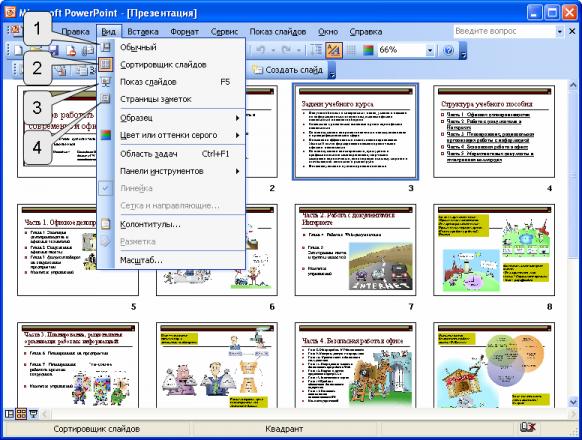
Task: Click the Вид menu header
Action: point(108,32)
